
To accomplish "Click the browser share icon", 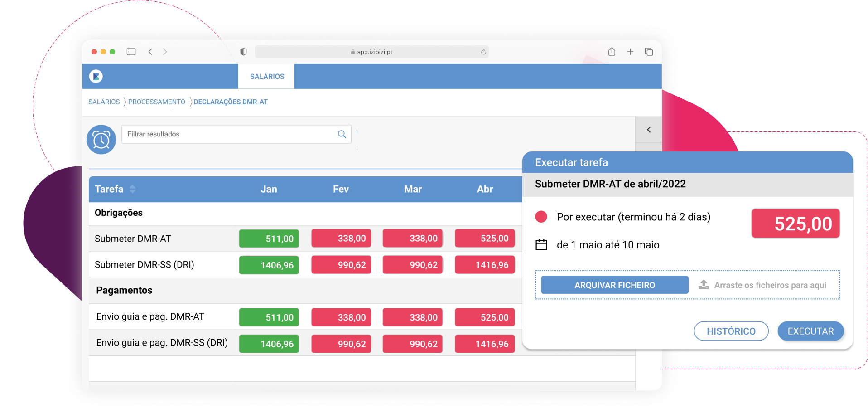I will (612, 52).
